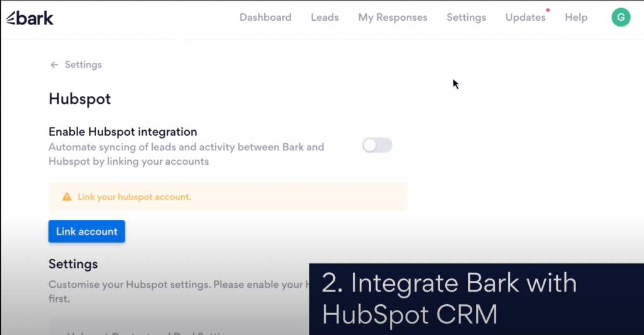This screenshot has height=335, width=644.
Task: Open the Updates menu item
Action: (525, 17)
